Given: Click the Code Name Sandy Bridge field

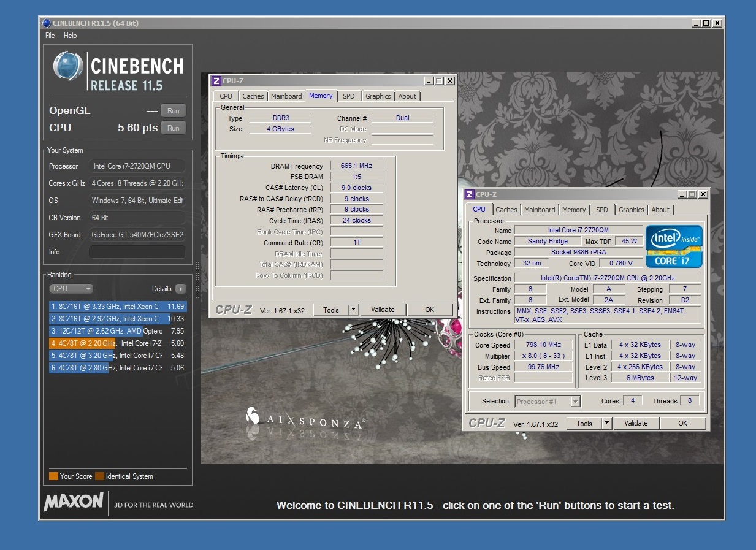Looking at the screenshot, I should (x=548, y=241).
